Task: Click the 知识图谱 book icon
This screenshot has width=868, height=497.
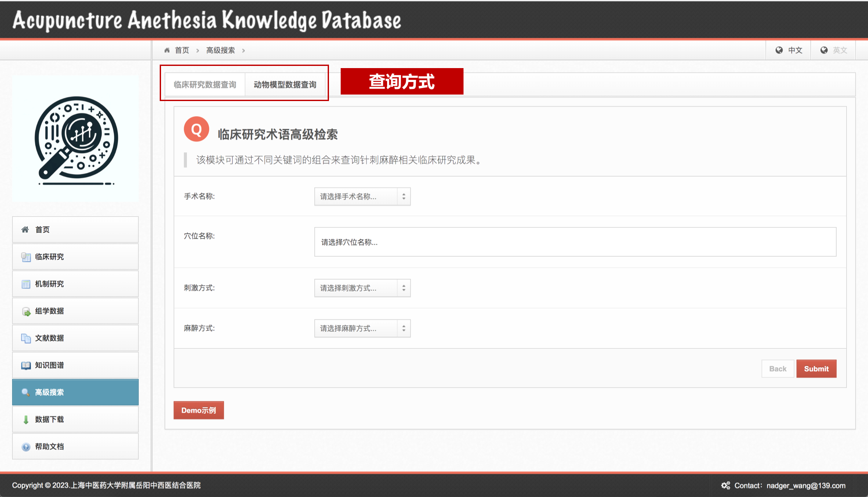Action: (26, 365)
